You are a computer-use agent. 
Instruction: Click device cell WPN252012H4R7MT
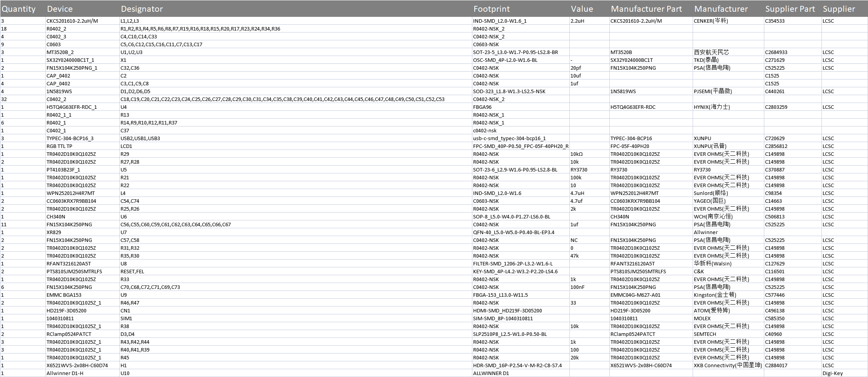pos(70,193)
